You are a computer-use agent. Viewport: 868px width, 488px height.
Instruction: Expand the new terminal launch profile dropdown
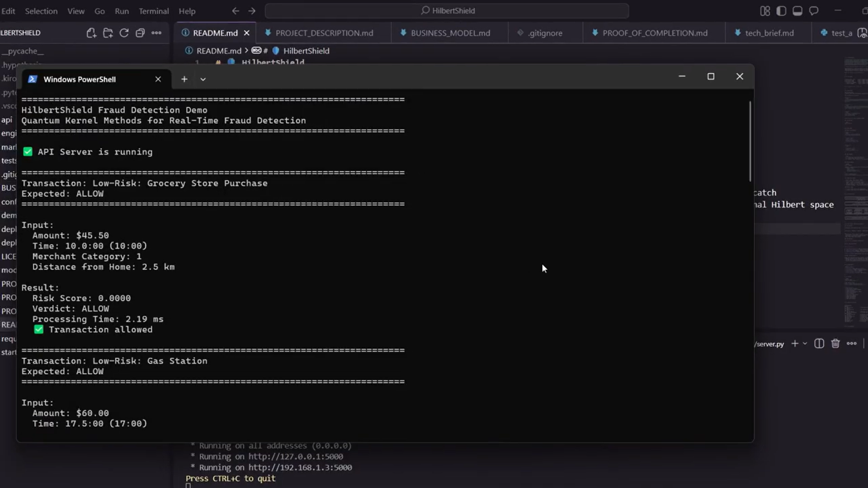tap(805, 343)
